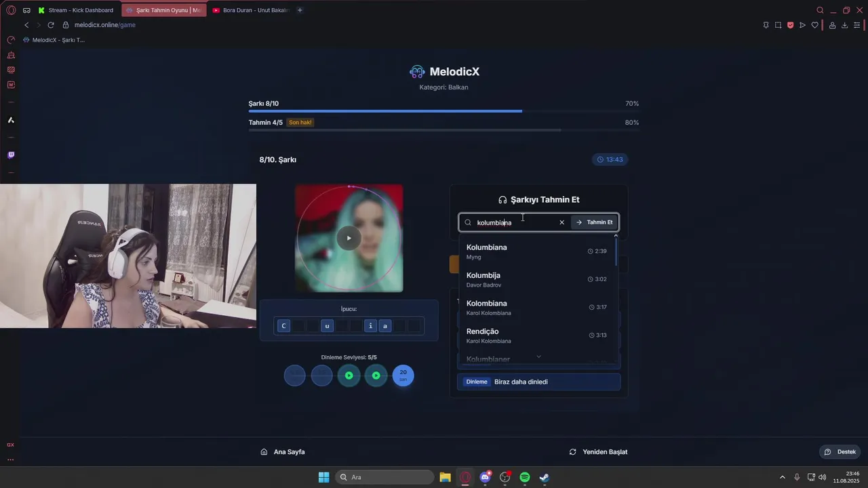Viewport: 868px width, 488px height.
Task: Clear the guess search field
Action: coord(561,222)
